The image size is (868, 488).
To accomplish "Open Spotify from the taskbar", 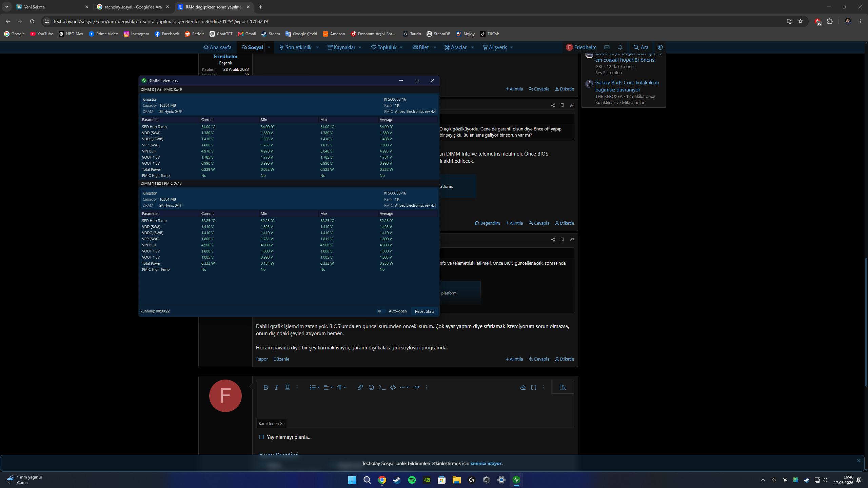I will 412,480.
